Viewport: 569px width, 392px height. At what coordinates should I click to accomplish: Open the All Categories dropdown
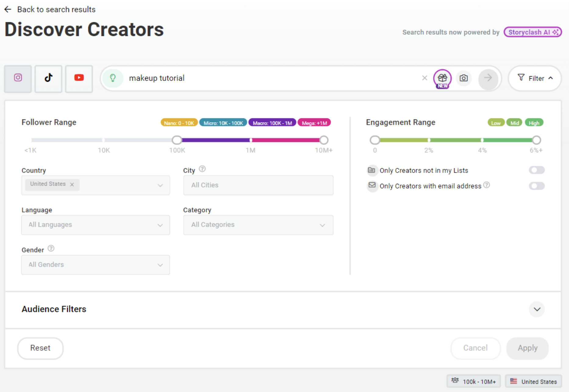[258, 225]
